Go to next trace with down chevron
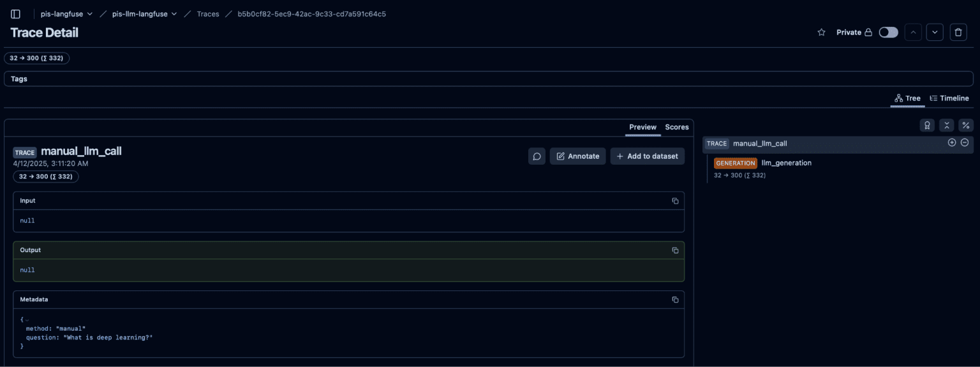The width and height of the screenshot is (980, 367). 935,32
